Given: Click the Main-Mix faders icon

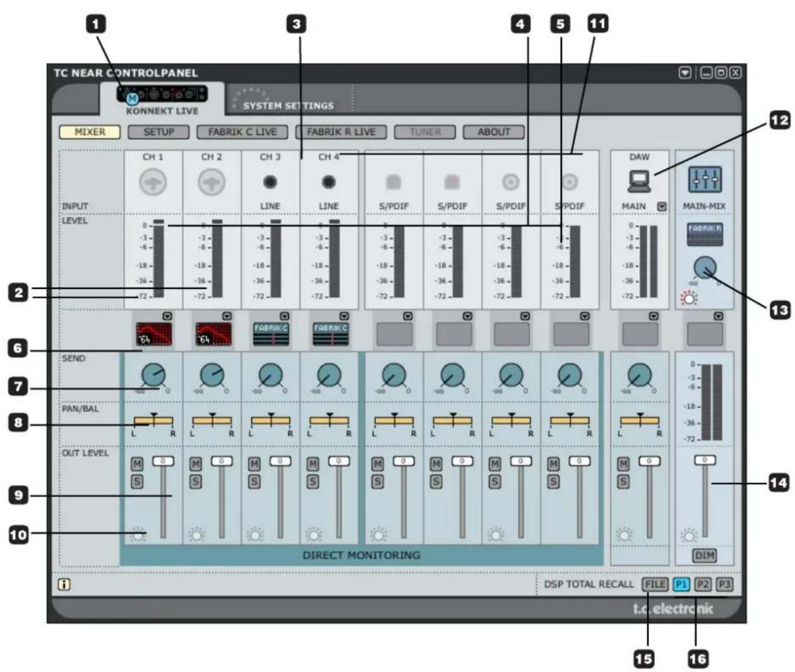Looking at the screenshot, I should click(x=705, y=180).
